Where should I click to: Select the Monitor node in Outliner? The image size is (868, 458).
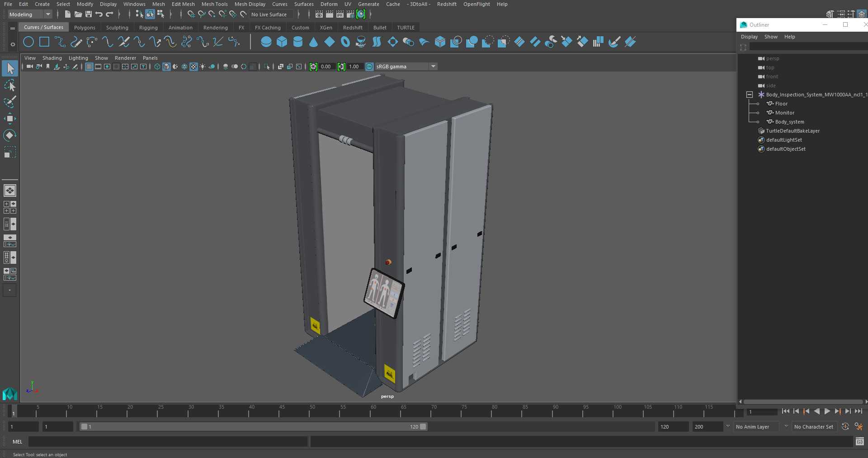click(784, 113)
